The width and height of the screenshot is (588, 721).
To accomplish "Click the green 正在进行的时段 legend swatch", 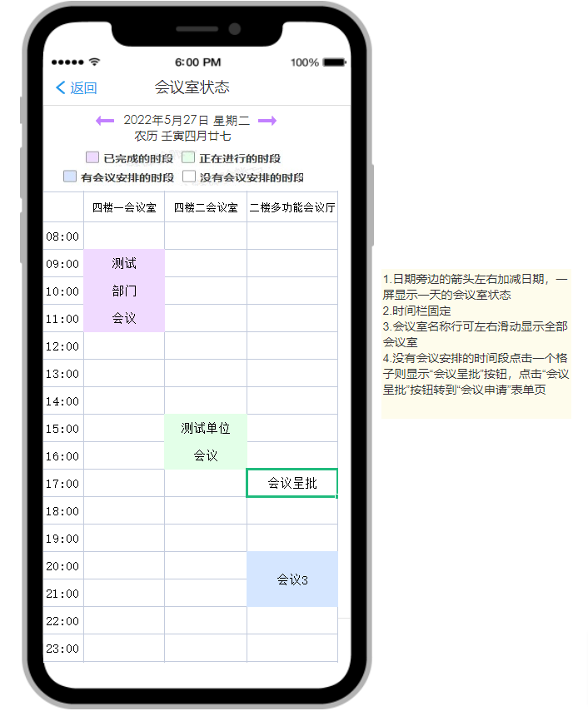I will (189, 157).
